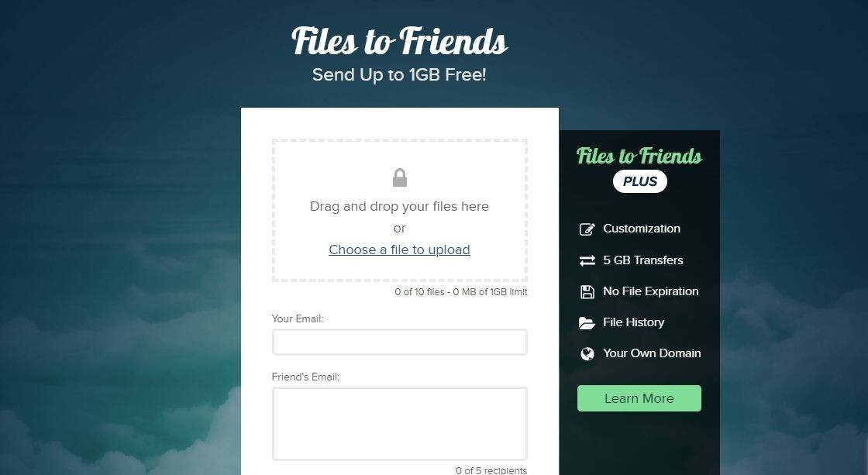Click the 5 GB Transfers feature text
Screen dimensions: 868x475
pos(642,260)
